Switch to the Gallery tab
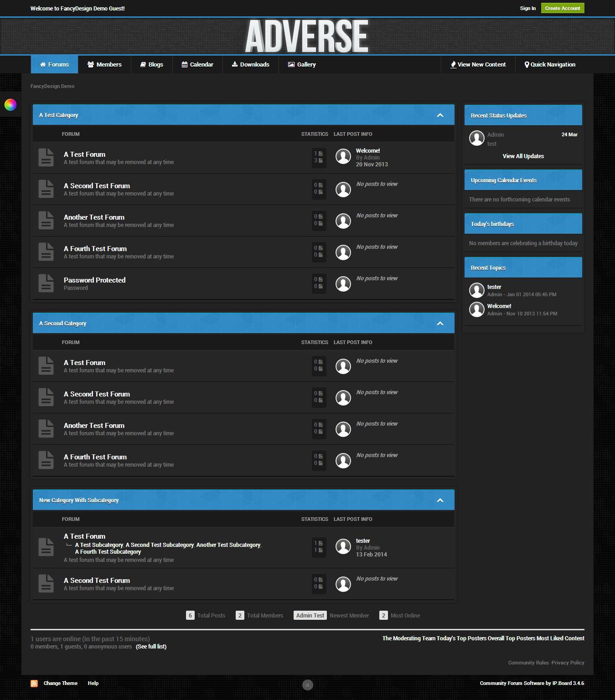The image size is (615, 700). click(302, 65)
